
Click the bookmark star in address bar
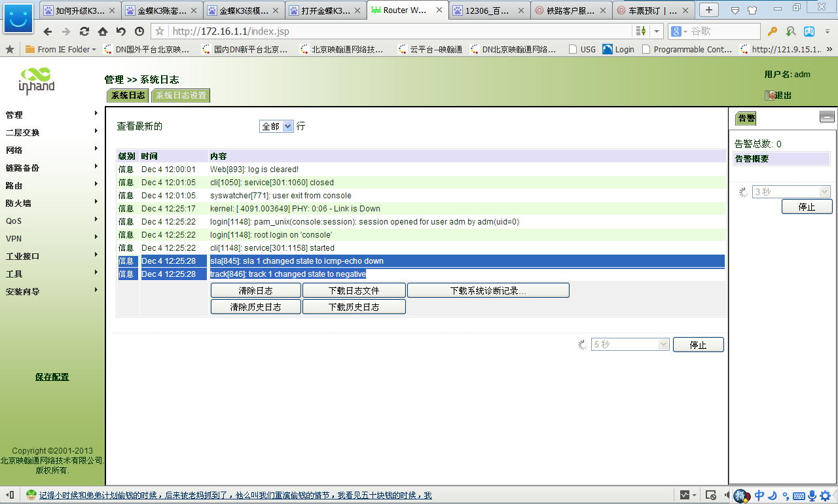160,31
